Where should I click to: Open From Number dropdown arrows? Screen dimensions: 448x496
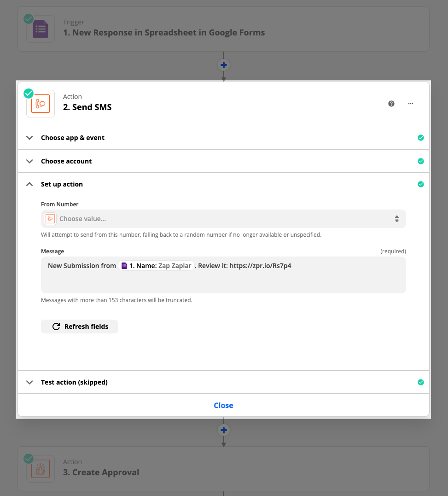(x=396, y=219)
